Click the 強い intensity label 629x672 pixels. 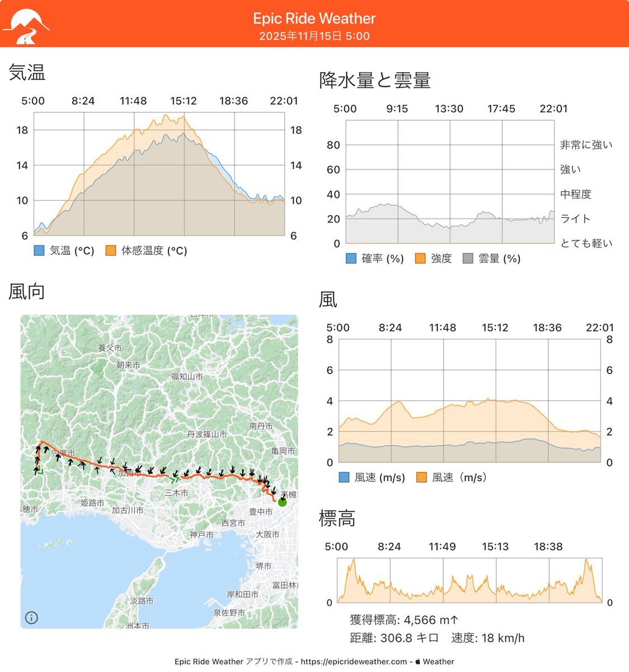point(571,169)
